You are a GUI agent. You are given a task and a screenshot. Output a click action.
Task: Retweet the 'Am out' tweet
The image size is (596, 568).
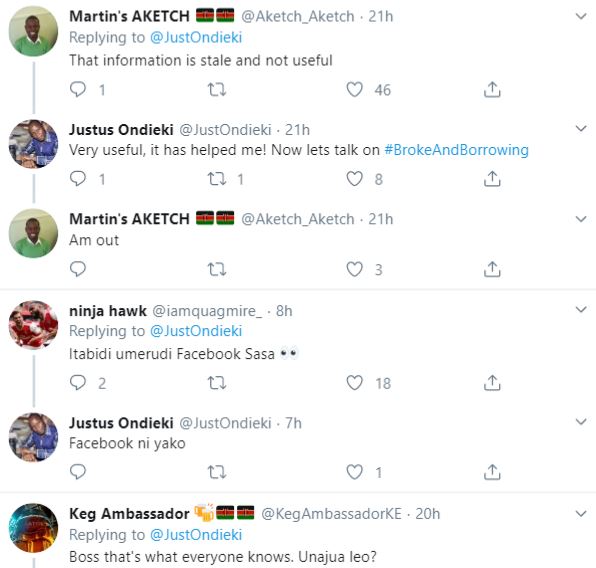(217, 269)
